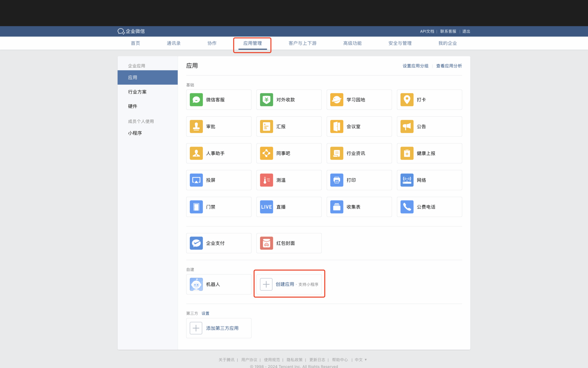Open the 客户与上下游 tab
Screen dimensions: 588x368
(x=302, y=43)
